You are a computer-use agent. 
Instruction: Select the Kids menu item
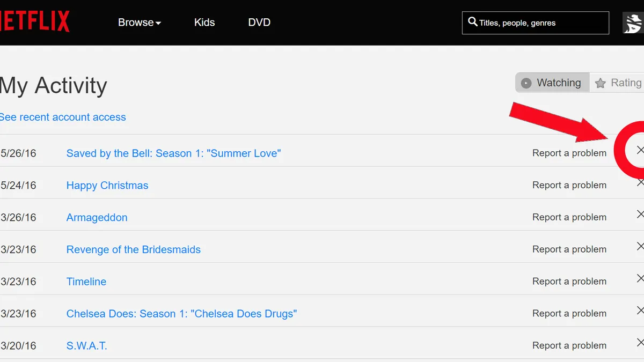pos(204,22)
